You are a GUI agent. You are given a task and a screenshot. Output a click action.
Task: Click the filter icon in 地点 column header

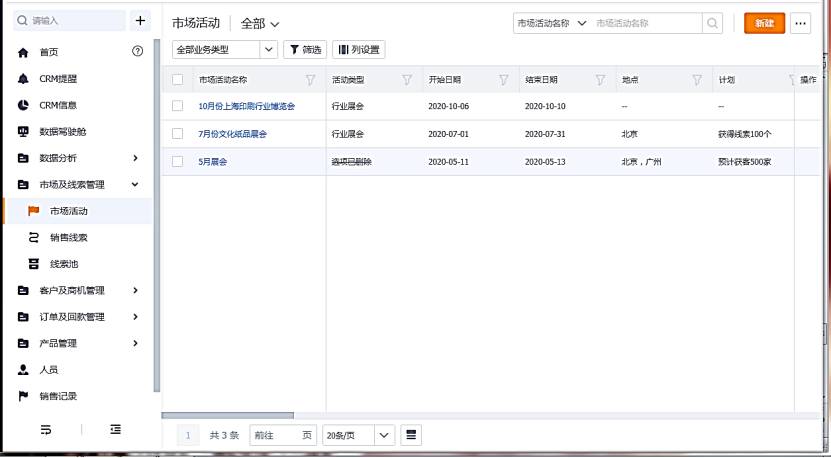[697, 80]
